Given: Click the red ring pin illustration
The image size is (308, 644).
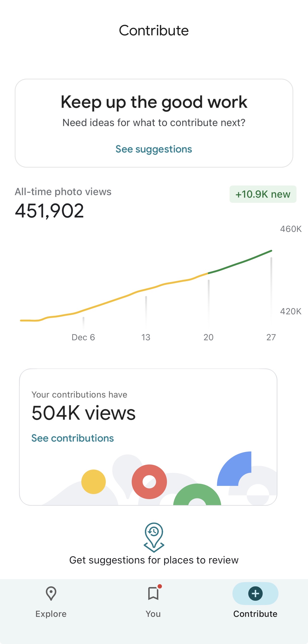Looking at the screenshot, I should [x=149, y=482].
